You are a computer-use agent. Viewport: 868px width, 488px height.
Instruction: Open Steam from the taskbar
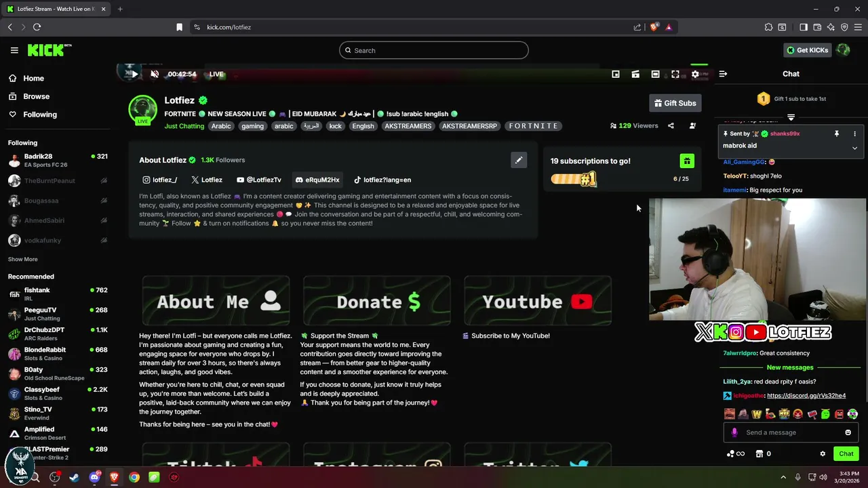75,477
